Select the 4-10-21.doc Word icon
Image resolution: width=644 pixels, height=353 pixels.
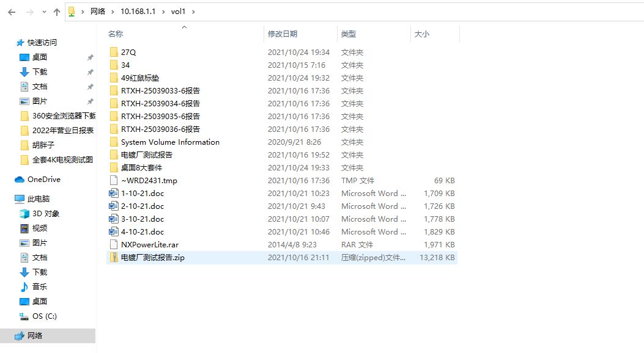click(x=114, y=231)
